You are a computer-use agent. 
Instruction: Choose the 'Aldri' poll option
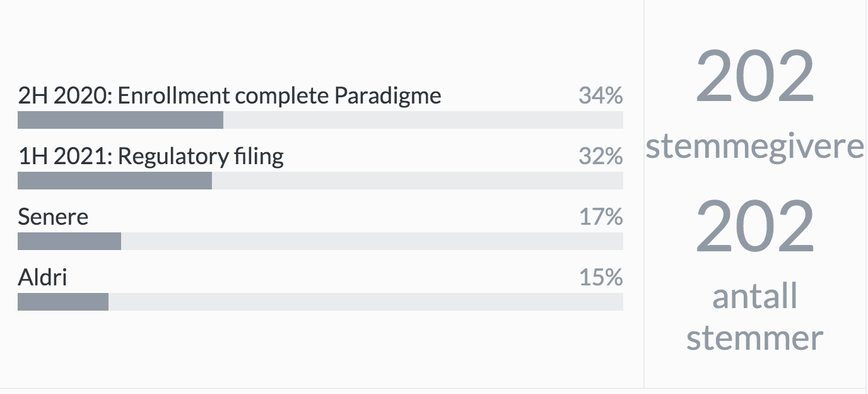click(x=42, y=277)
